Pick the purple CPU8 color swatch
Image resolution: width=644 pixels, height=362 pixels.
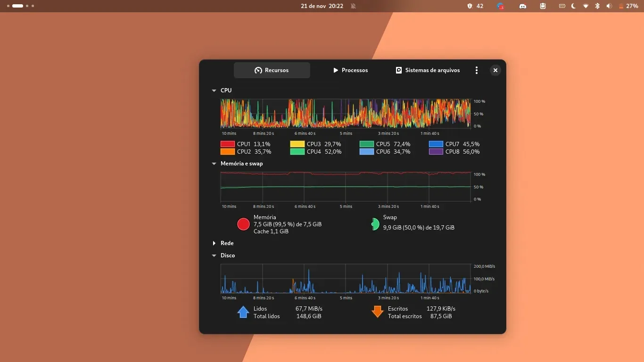click(x=436, y=152)
